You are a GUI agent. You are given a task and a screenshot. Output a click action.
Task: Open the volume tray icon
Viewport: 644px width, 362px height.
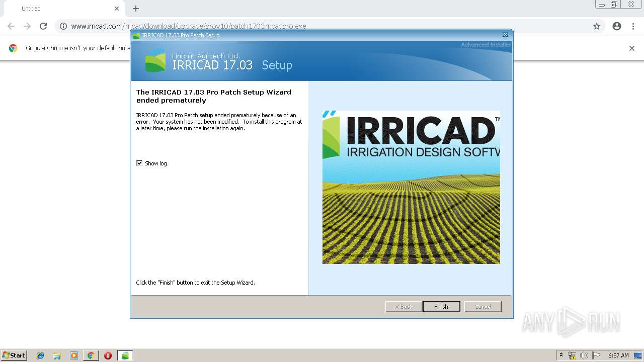584,355
